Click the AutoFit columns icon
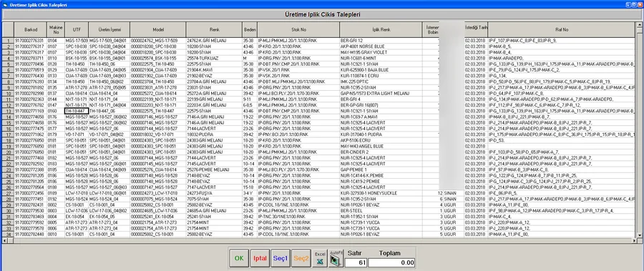This screenshot has height=271, width=644. [x=336, y=258]
